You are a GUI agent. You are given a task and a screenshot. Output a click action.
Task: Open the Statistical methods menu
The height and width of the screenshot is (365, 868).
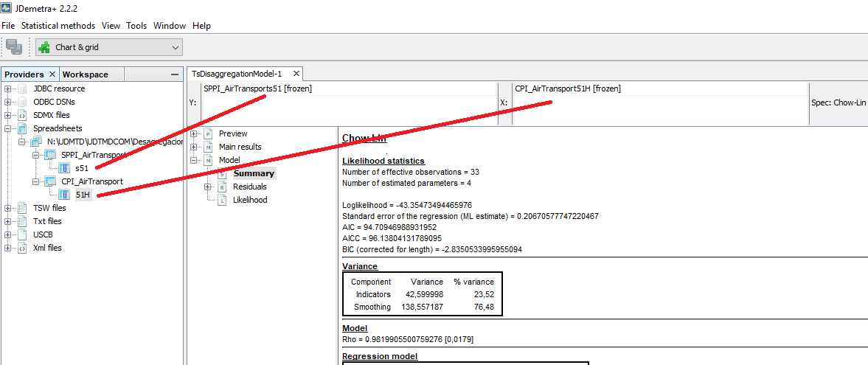pyautogui.click(x=58, y=25)
